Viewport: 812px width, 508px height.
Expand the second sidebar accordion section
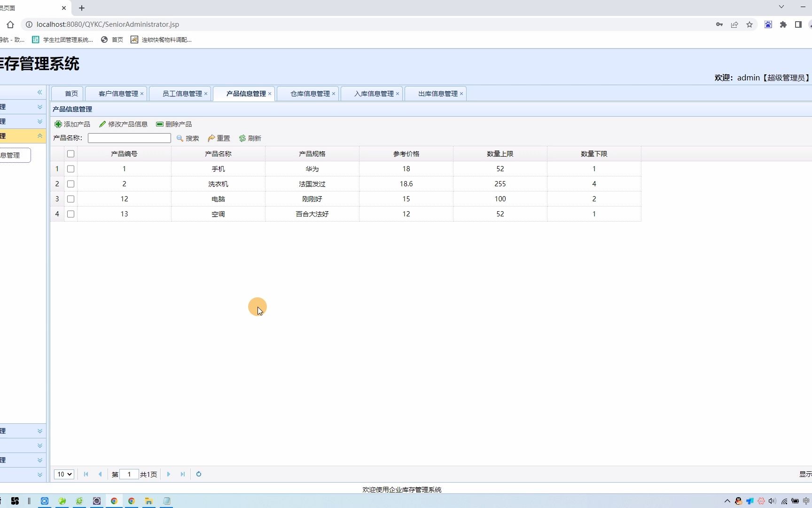point(40,121)
